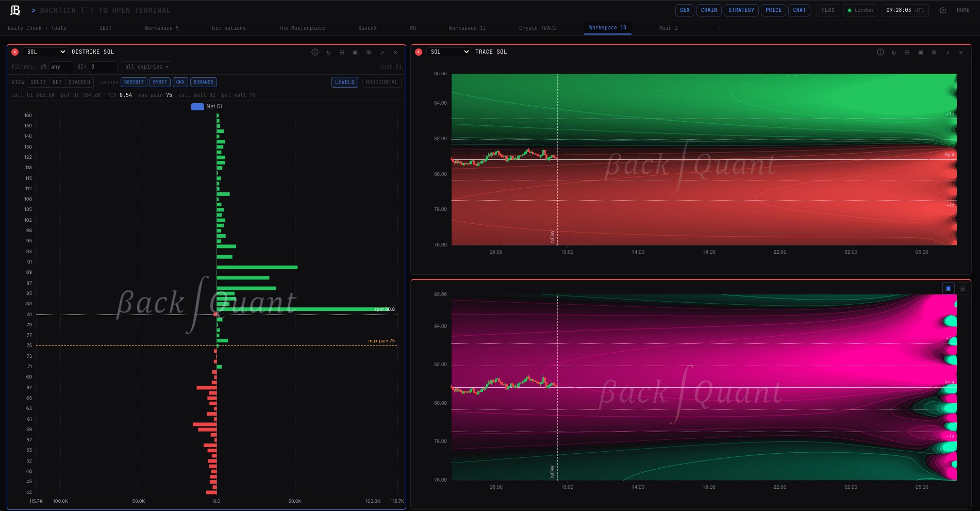The width and height of the screenshot is (980, 511).
Task: Open the SOL symbol dropdown in the OISTRIKE panel
Action: (x=45, y=52)
